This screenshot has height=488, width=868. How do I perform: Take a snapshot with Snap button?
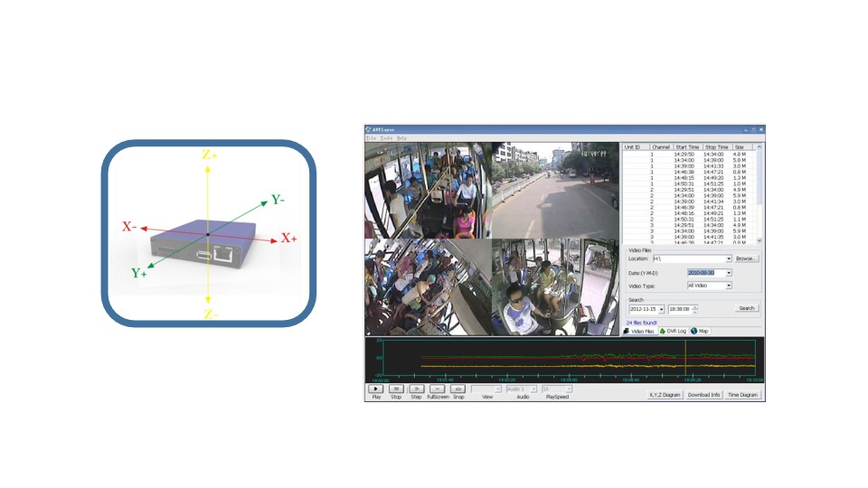[x=458, y=389]
